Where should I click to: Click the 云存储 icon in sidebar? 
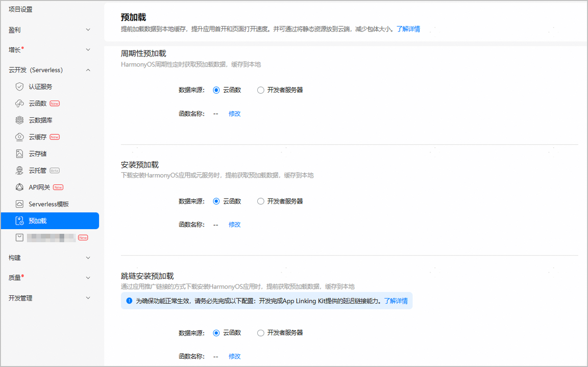click(20, 154)
